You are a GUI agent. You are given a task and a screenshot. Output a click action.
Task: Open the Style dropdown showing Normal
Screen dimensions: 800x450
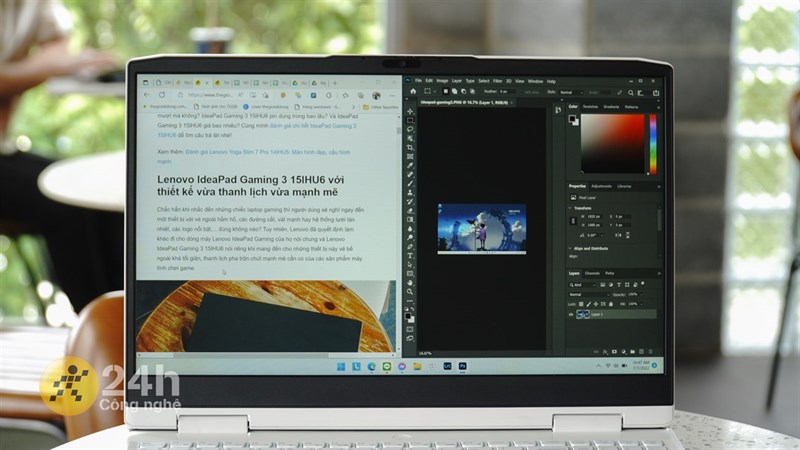[571, 92]
